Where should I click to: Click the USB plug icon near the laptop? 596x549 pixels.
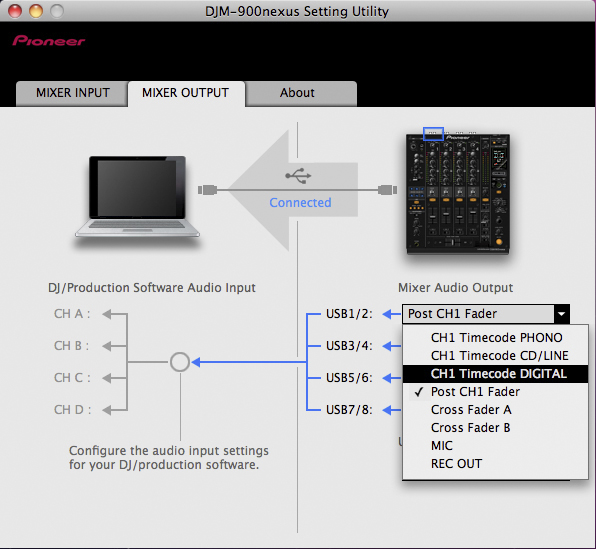[x=208, y=190]
